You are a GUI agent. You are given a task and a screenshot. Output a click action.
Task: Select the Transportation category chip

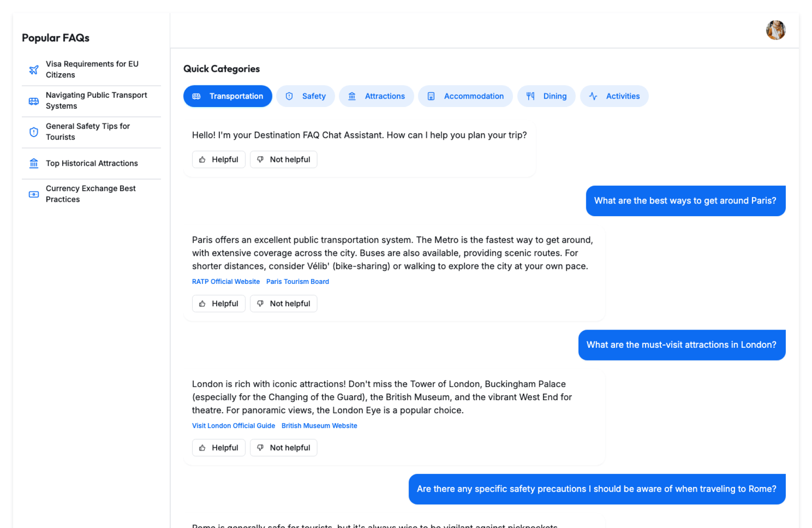pyautogui.click(x=228, y=96)
